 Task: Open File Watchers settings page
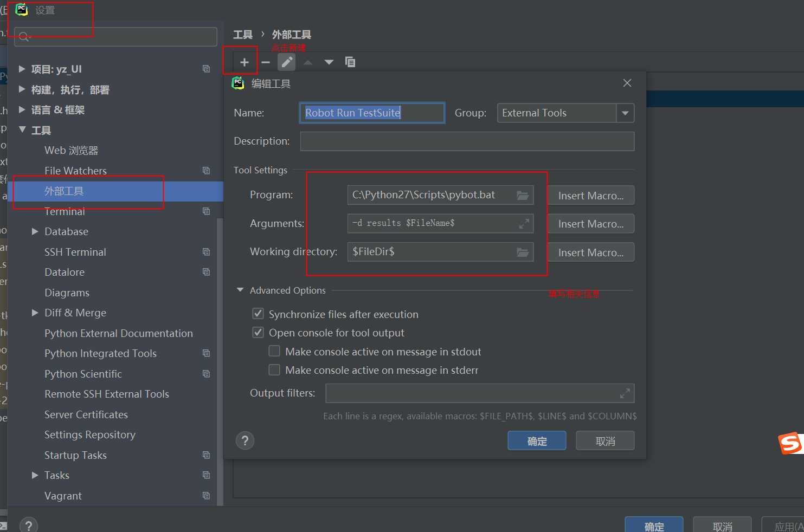(x=75, y=171)
